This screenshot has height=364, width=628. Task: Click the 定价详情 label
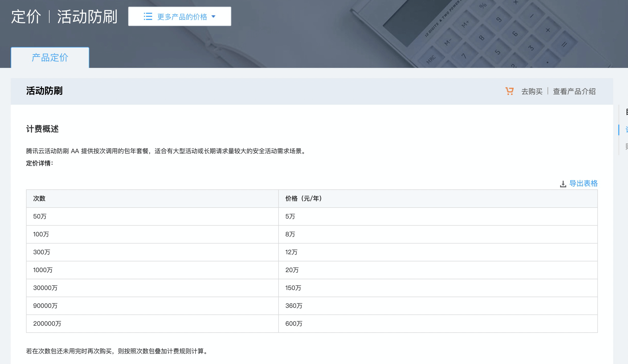pyautogui.click(x=40, y=163)
